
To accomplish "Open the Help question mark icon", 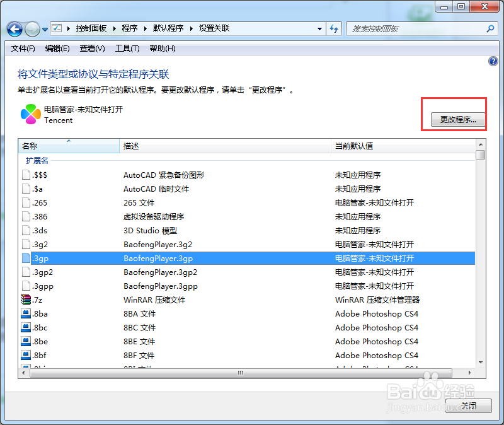I will coord(493,61).
